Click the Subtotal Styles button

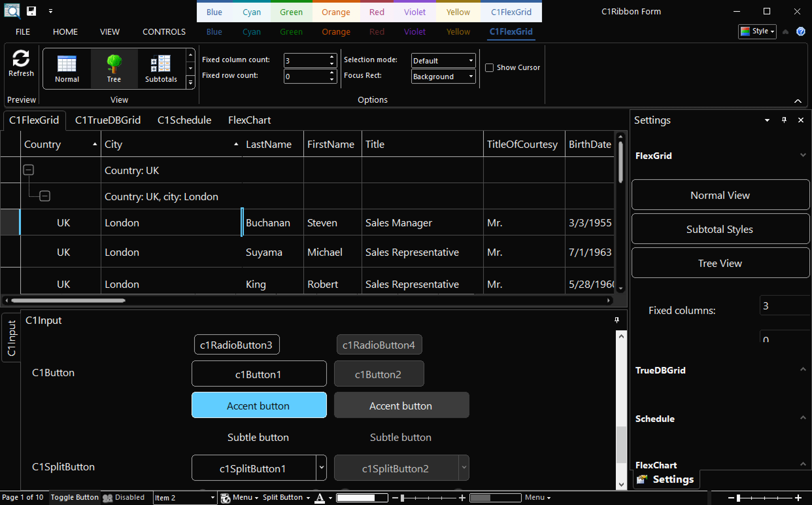[x=720, y=229]
